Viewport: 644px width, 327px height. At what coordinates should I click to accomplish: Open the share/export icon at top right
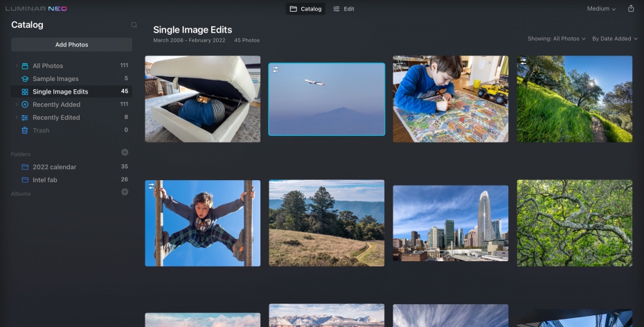pyautogui.click(x=631, y=8)
